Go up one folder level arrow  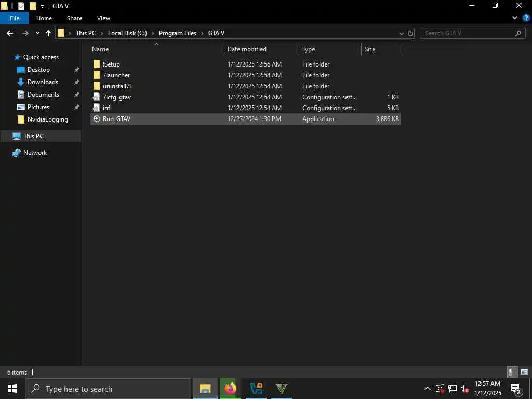tap(48, 33)
